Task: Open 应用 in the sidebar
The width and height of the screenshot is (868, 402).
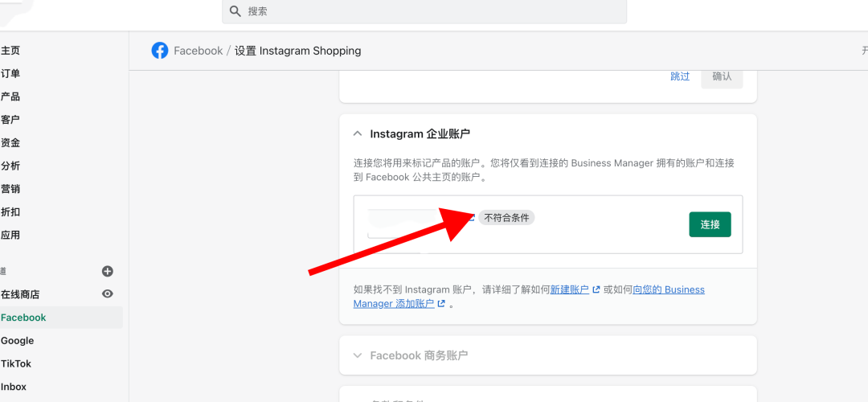Action: click(10, 236)
